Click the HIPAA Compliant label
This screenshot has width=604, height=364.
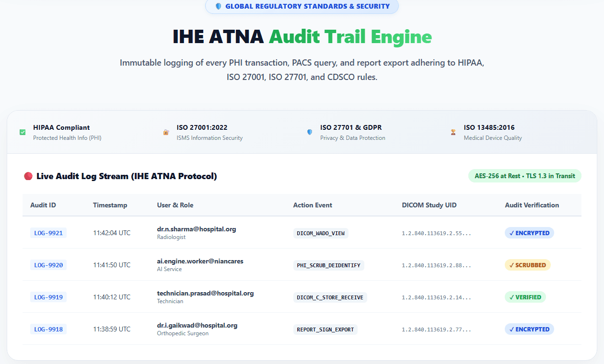point(61,127)
